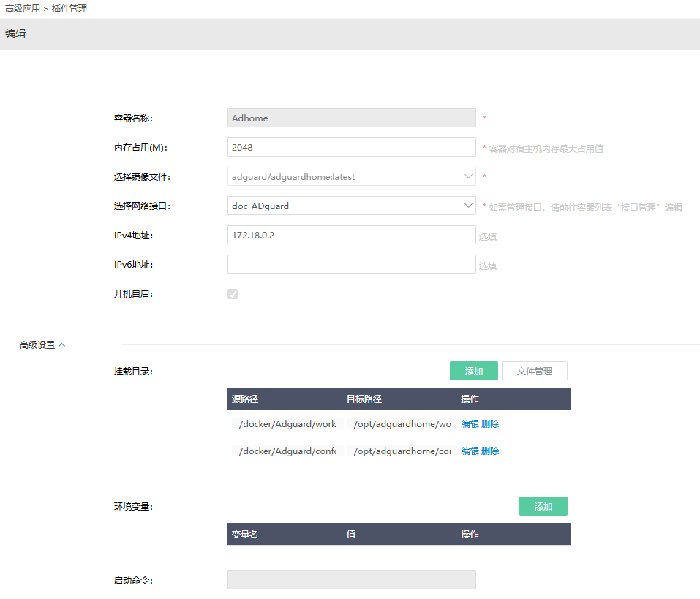
Task: Select source path /docker/Adguard/work cell
Action: coord(287,424)
